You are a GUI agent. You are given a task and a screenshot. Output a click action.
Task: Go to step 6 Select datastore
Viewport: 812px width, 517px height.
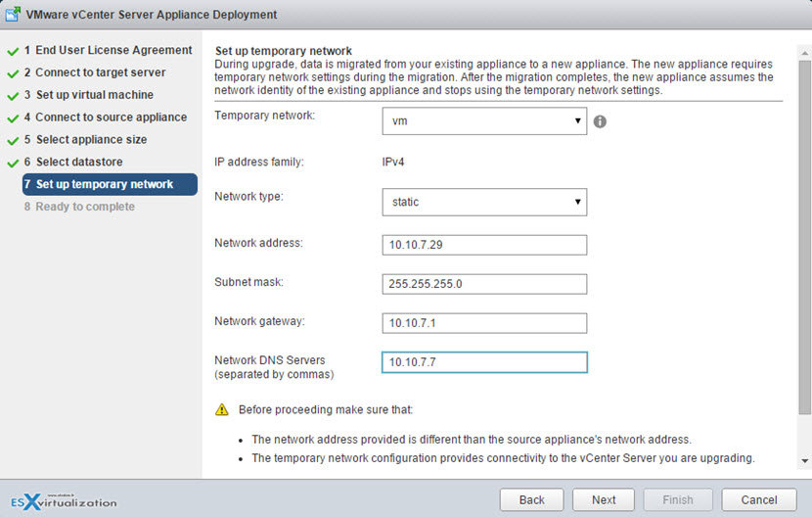73,162
